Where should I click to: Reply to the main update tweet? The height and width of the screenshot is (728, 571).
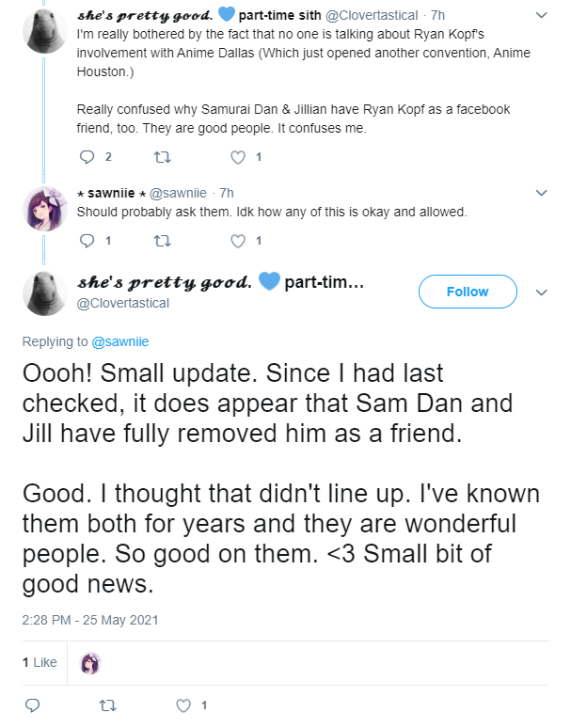(32, 705)
